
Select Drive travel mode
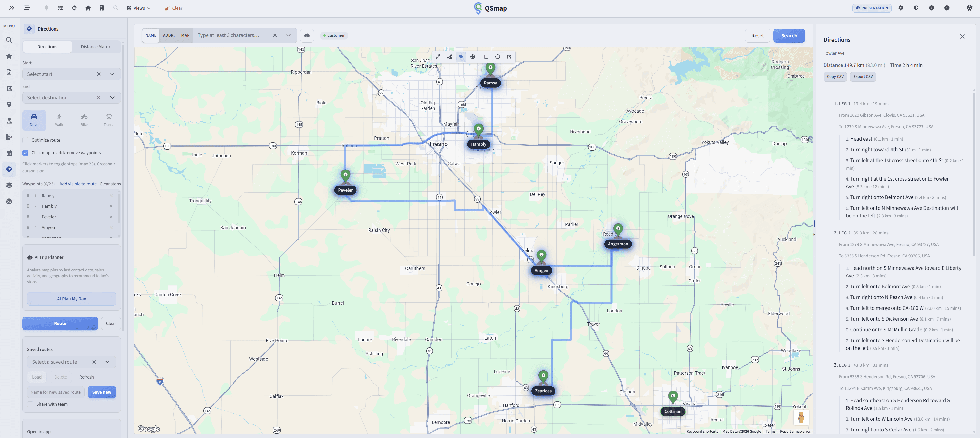pos(34,120)
